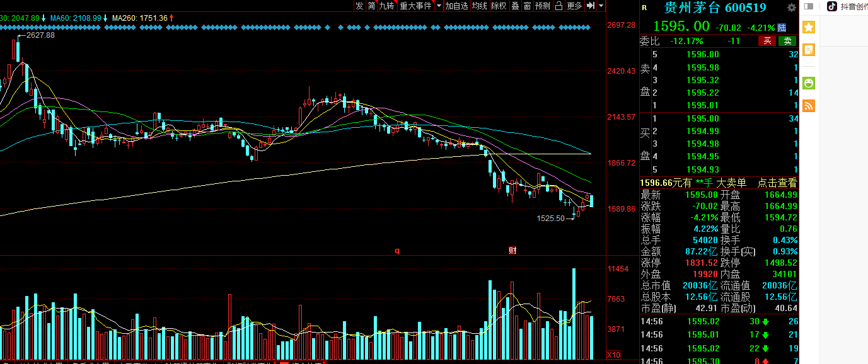868x364 pixels.
Task: Click the red 买 buy button
Action: 767,41
